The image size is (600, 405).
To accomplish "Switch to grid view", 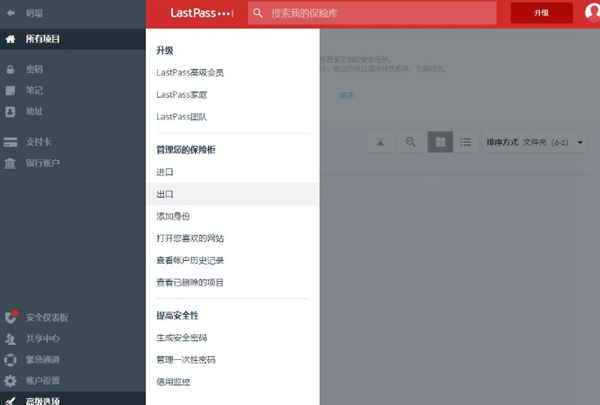I will pos(440,142).
